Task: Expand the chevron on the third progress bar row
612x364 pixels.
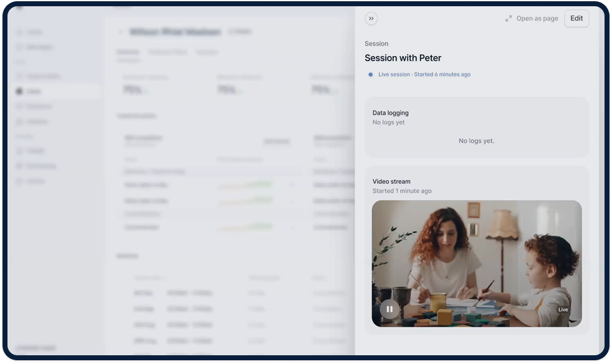Action: pos(292,228)
